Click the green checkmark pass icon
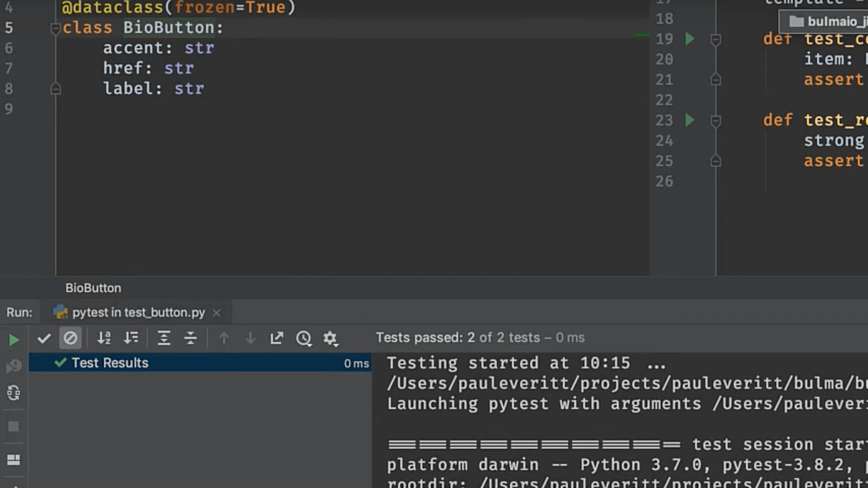The image size is (868, 488). (60, 362)
